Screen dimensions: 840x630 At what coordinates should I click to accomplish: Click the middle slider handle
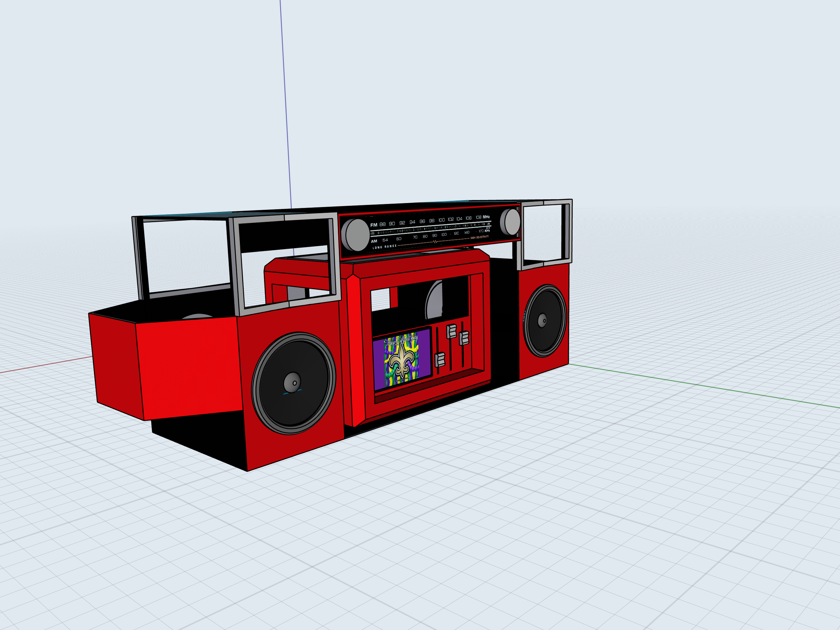pos(451,331)
